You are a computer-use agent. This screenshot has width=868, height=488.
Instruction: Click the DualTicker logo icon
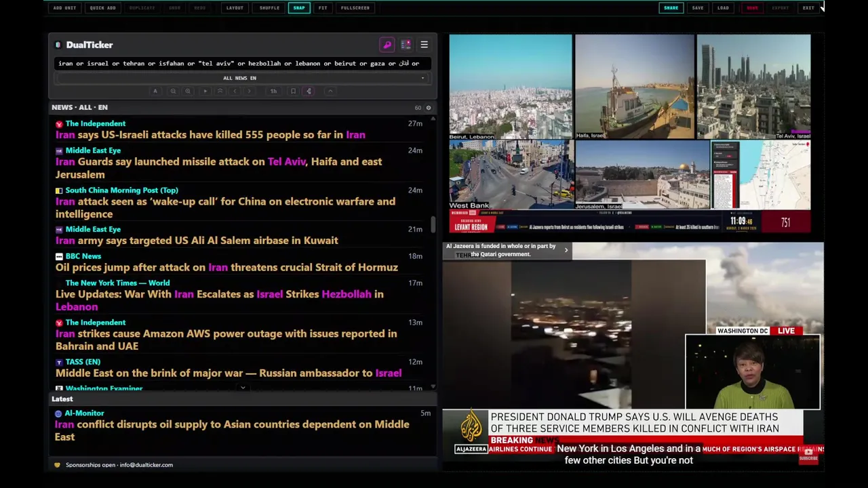(x=58, y=45)
